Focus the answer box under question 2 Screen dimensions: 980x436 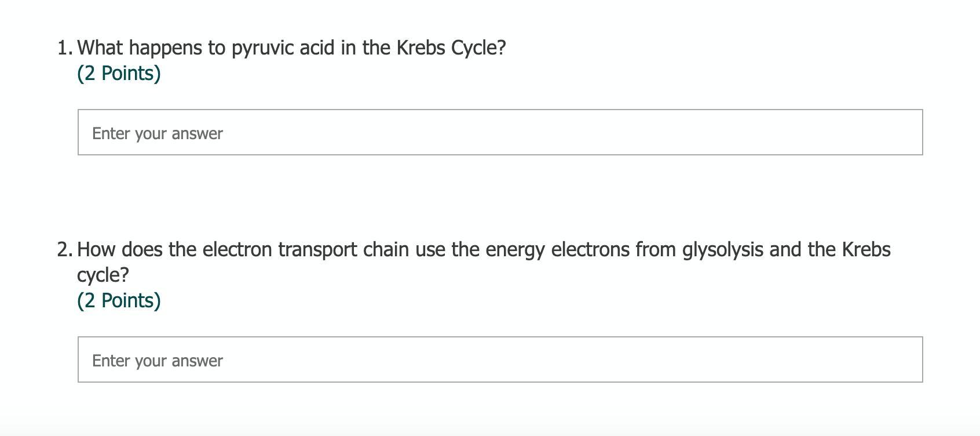(x=500, y=359)
